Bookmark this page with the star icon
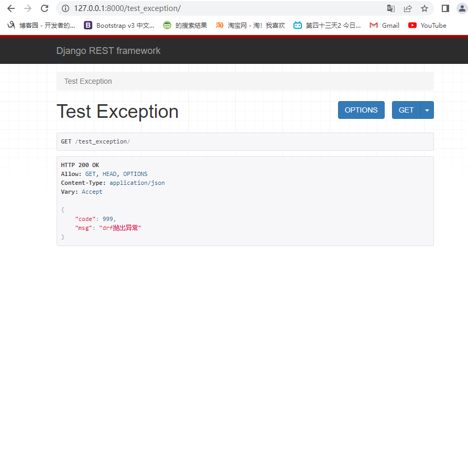Screen dimensions: 468x476 point(425,8)
